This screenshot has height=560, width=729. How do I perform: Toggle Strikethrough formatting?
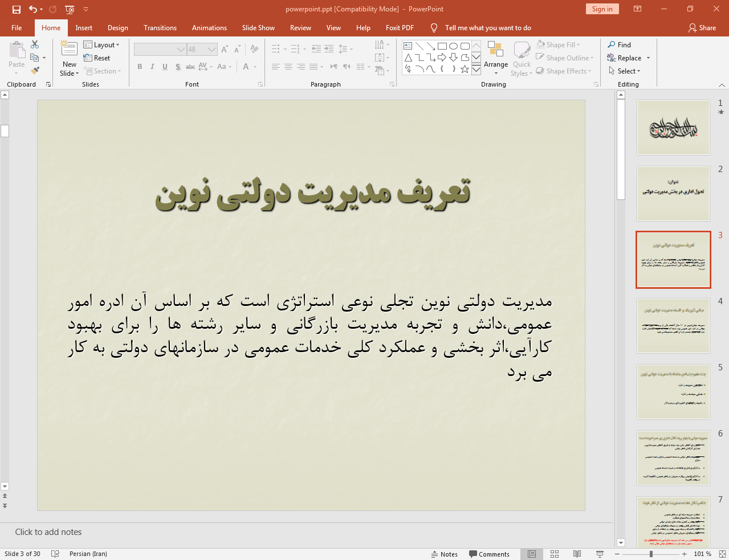190,67
